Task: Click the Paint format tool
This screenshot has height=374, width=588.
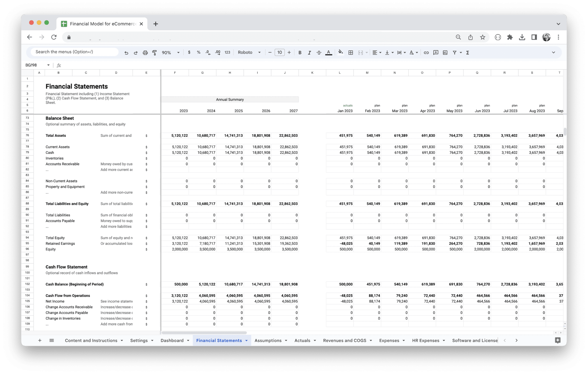Action: pos(154,53)
